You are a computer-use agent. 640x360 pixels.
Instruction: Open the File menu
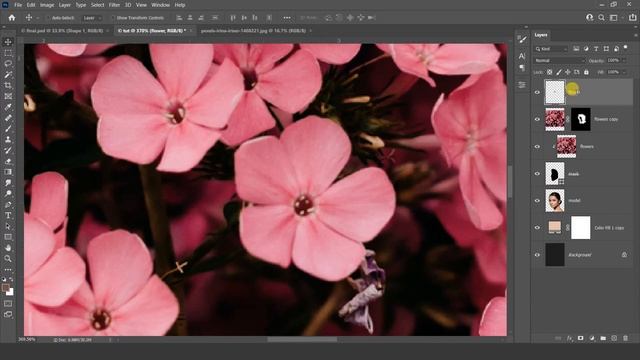[x=18, y=5]
